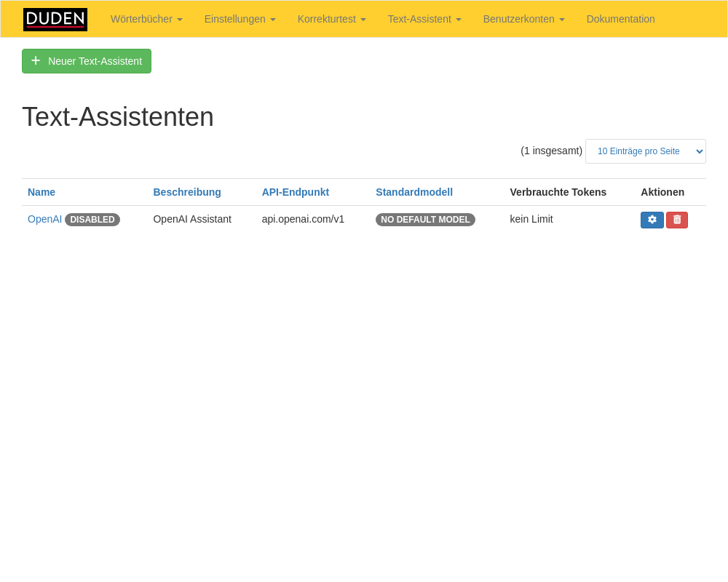Screen dimensions: 728x582
Task: Go to the Dokumentation page
Action: (620, 20)
